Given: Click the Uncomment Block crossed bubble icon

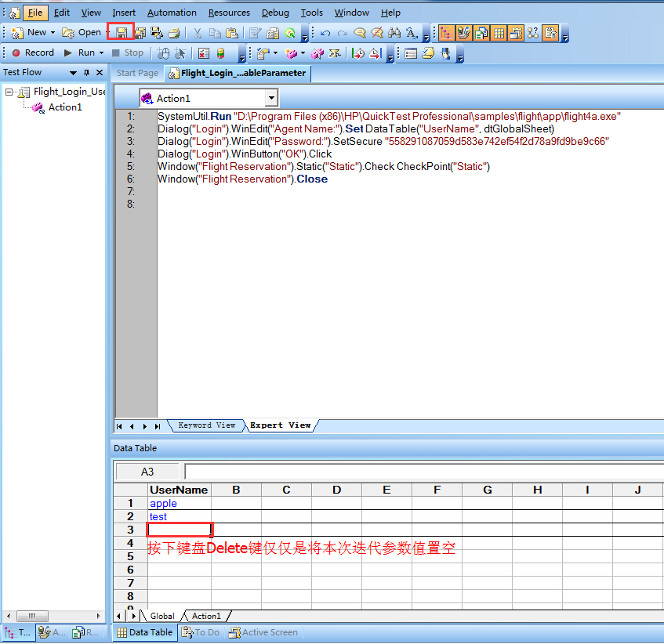Looking at the screenshot, I should (x=377, y=33).
